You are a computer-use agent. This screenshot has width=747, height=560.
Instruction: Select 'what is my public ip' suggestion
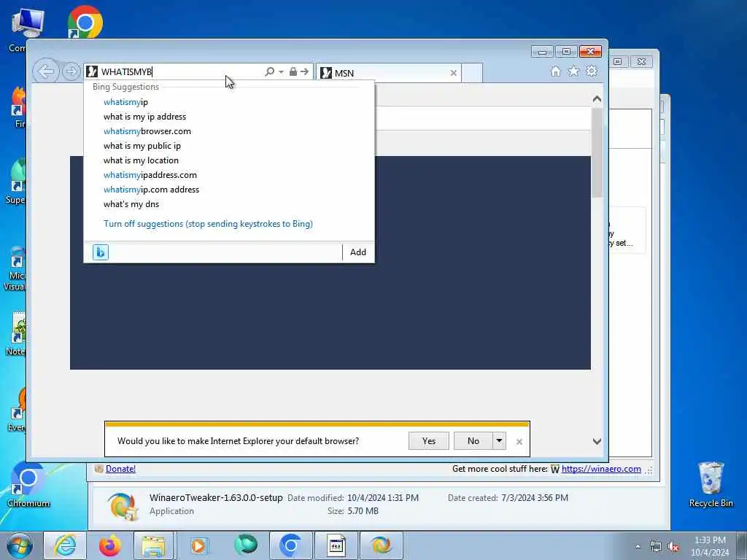pyautogui.click(x=142, y=146)
